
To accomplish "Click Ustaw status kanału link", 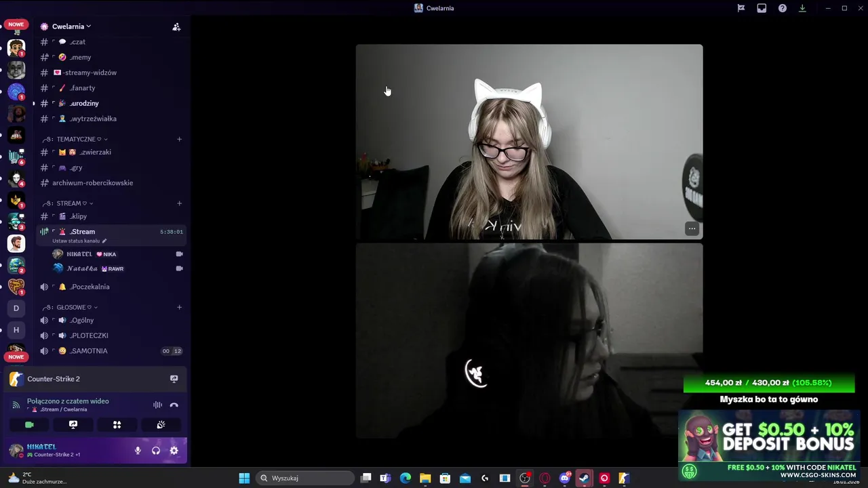I will [79, 241].
